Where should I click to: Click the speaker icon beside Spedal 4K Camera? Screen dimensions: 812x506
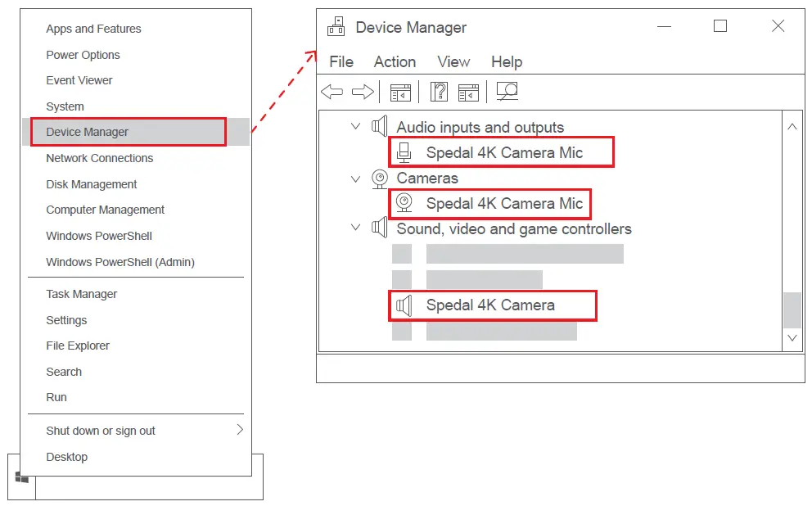click(x=404, y=305)
